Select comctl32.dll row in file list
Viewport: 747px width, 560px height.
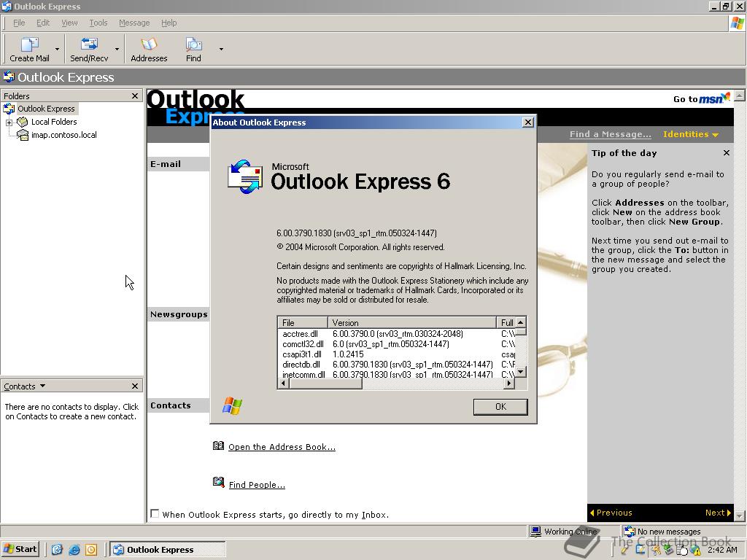[396, 344]
